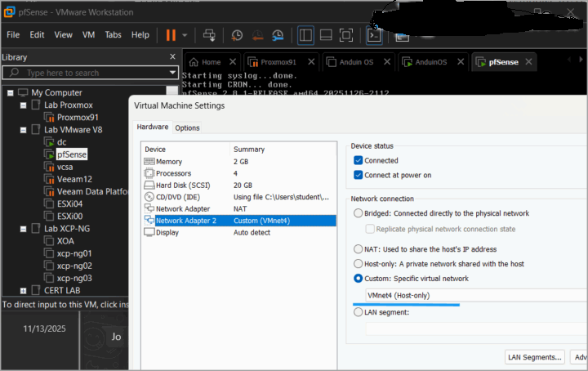Revert to snapshot toolbar icon
588x371 pixels.
point(257,35)
